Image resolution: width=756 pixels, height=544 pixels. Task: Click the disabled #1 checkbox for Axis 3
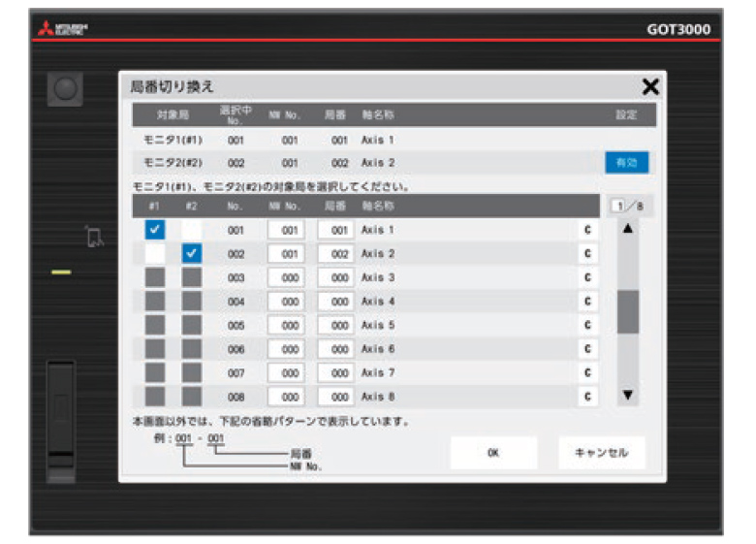[155, 277]
